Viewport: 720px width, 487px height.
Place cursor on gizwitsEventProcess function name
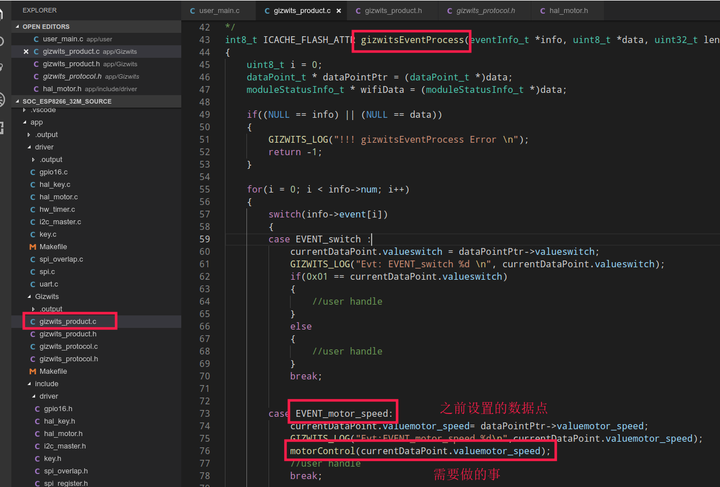[412, 40]
